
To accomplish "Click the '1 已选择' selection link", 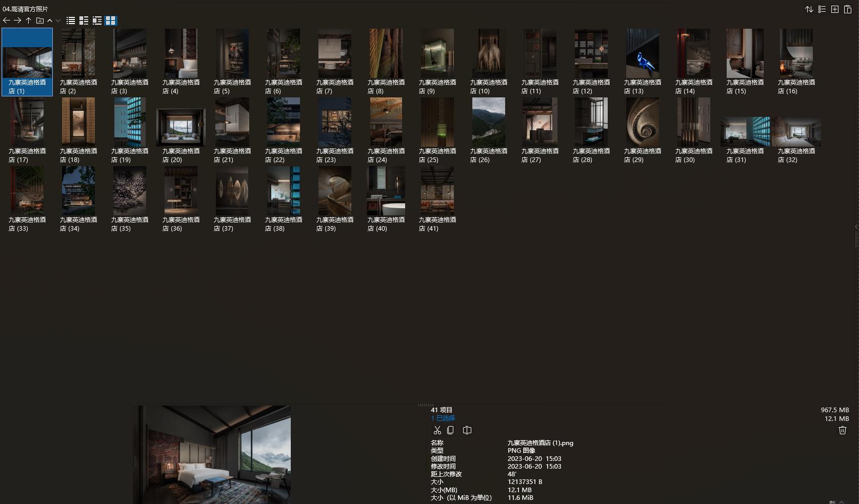I will pyautogui.click(x=443, y=418).
